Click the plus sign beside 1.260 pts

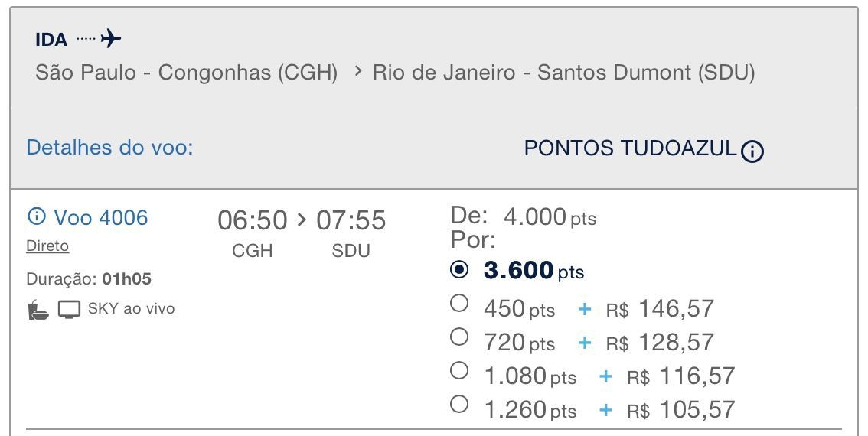605,410
